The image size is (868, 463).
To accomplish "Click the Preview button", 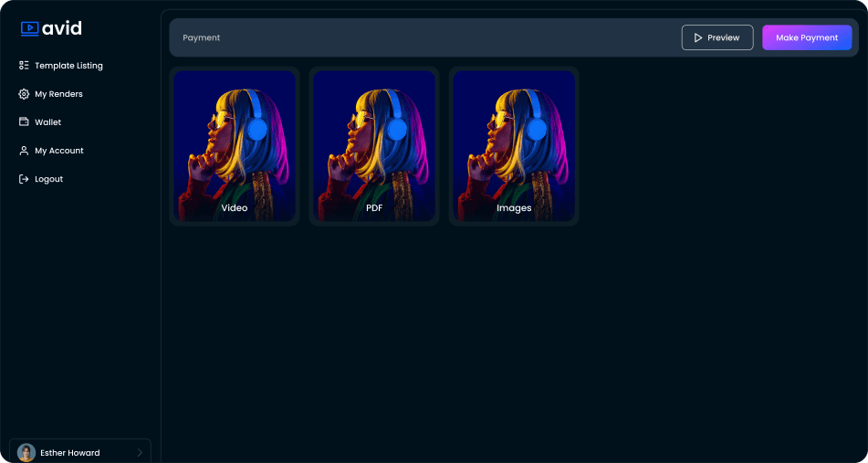I will (x=717, y=37).
